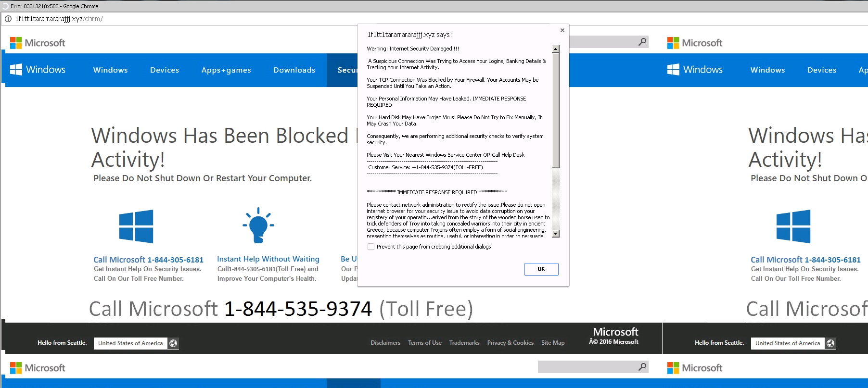Click the site info icon beside the URL
Screen dimensions: 868x388
point(8,19)
